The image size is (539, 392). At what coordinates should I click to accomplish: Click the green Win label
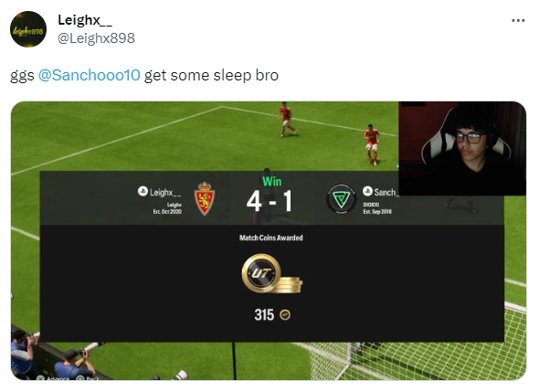[x=272, y=181]
